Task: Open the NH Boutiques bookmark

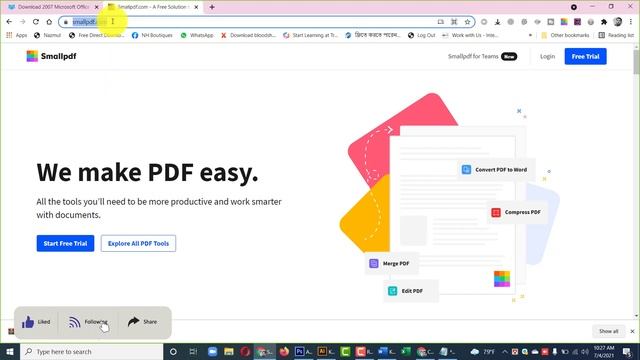Action: pyautogui.click(x=152, y=35)
